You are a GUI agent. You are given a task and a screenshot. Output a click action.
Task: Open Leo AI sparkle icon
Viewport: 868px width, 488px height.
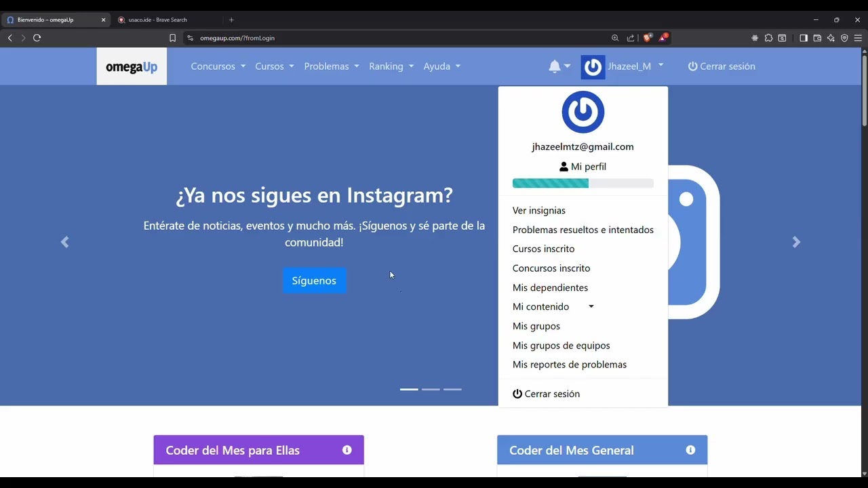pyautogui.click(x=831, y=38)
